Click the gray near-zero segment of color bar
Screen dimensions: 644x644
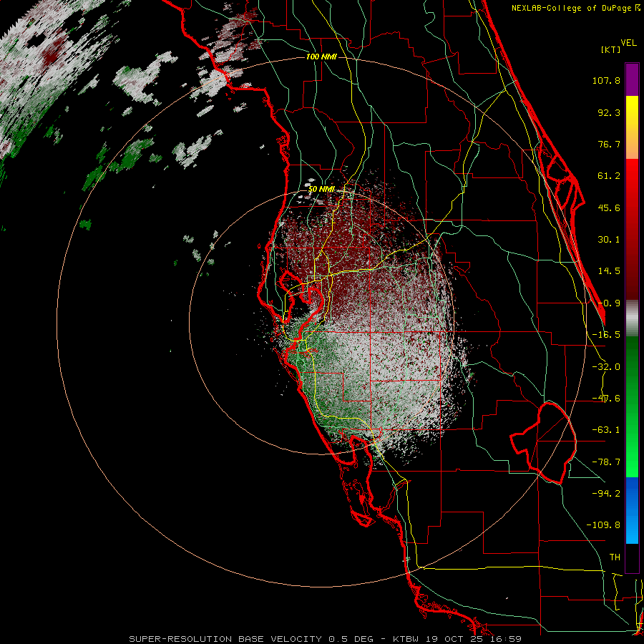click(632, 318)
